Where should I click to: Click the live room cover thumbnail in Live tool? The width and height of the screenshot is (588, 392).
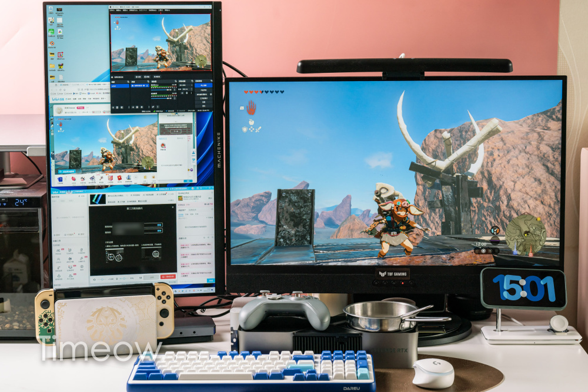[98, 199]
